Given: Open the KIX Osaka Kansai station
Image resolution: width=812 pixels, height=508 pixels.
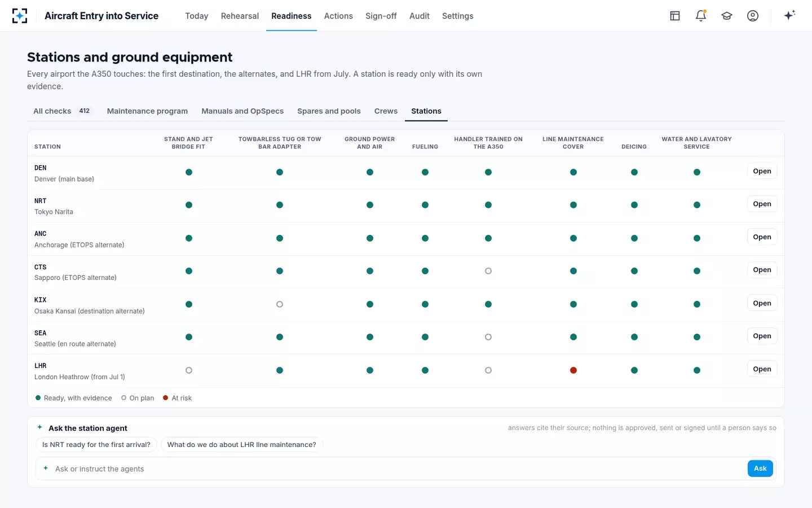Looking at the screenshot, I should [x=762, y=303].
